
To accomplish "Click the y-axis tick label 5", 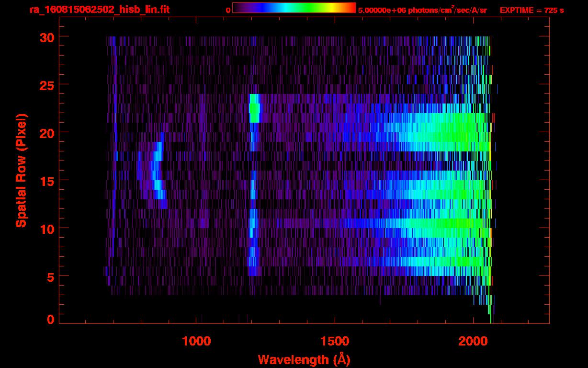I will [50, 276].
